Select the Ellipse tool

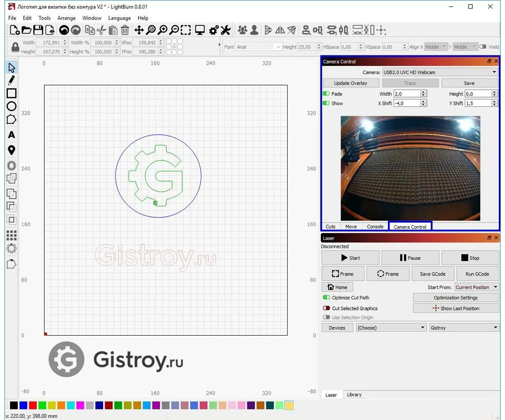[11, 106]
